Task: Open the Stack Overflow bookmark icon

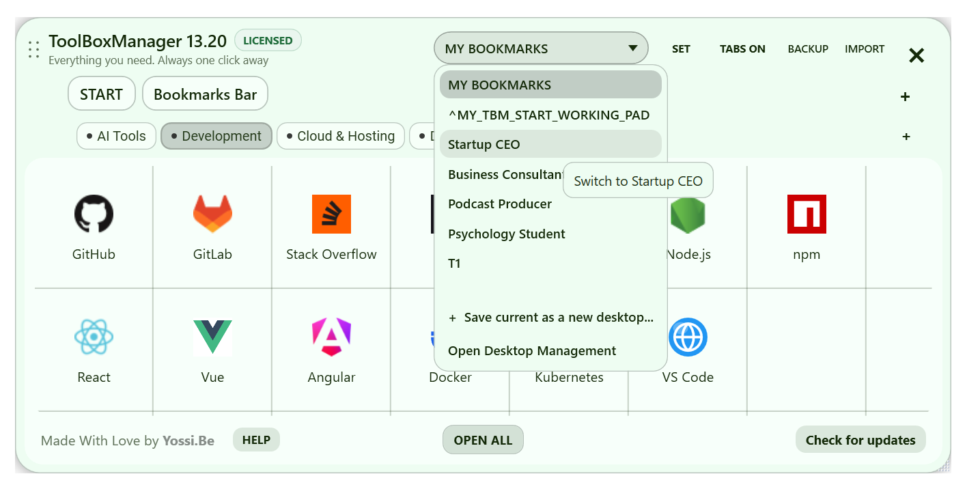Action: coord(331,214)
